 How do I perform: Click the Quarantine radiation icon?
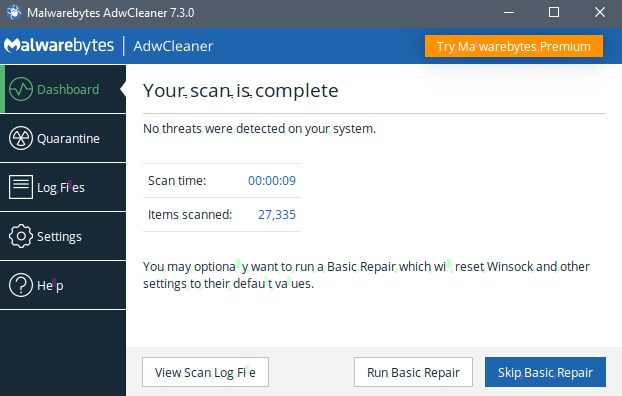21,138
